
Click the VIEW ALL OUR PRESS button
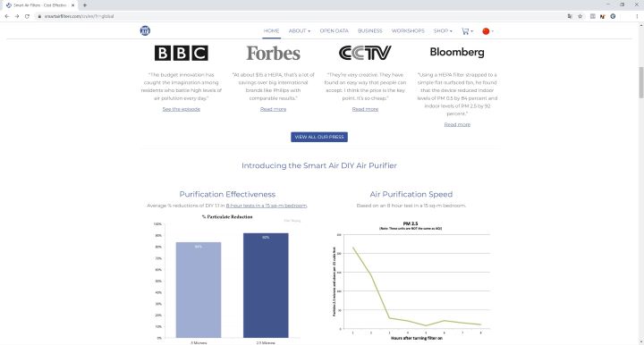tap(319, 137)
